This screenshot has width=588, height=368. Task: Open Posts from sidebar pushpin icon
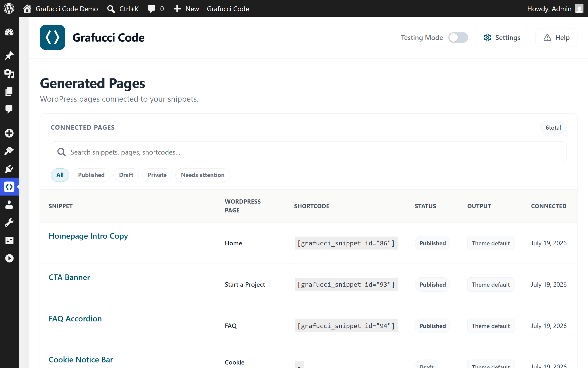[x=9, y=55]
